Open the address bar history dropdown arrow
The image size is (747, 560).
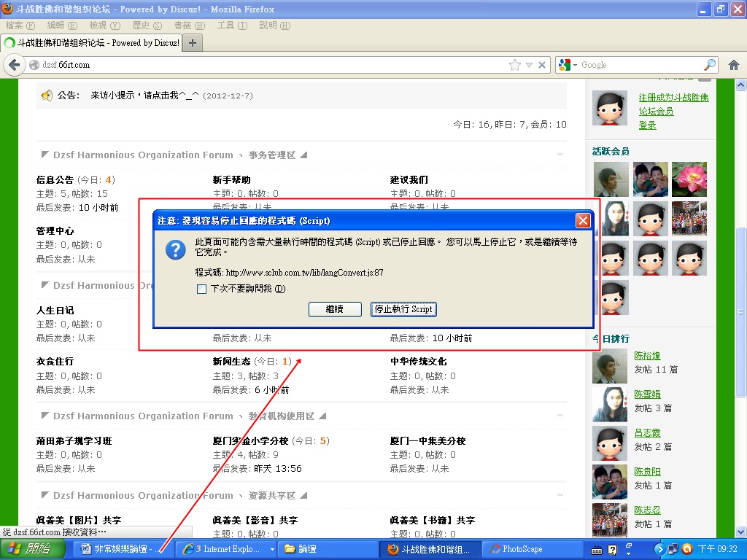pyautogui.click(x=530, y=65)
